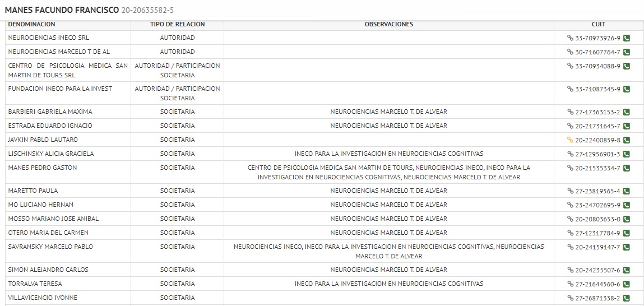The height and width of the screenshot is (306, 644).
Task: Click the link icon beside CUIT 20-24235507-6
Action: [569, 270]
